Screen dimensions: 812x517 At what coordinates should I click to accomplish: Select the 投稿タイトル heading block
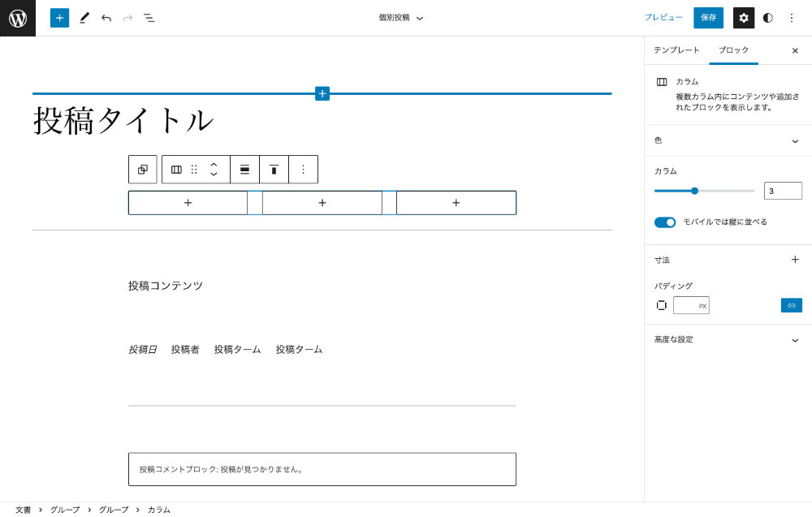(123, 121)
